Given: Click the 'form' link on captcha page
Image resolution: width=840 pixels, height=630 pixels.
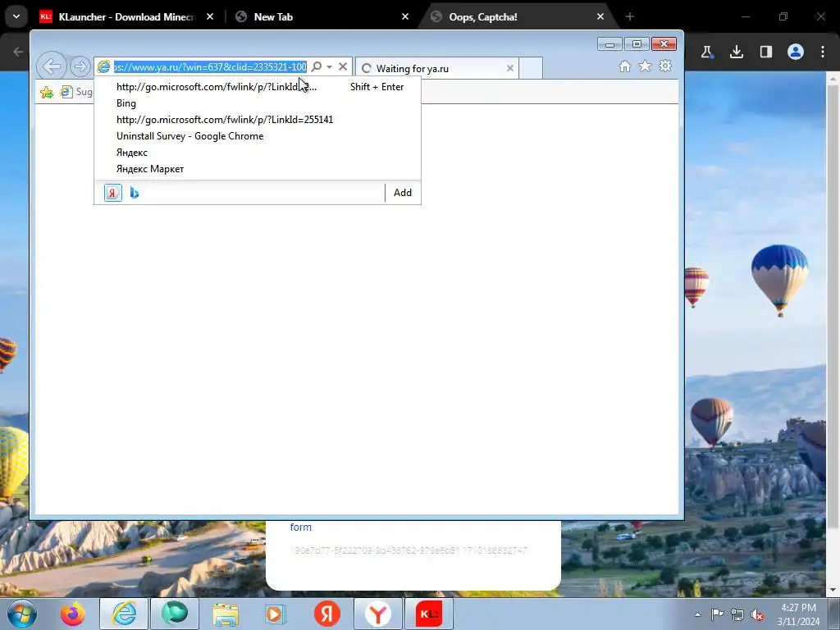Looking at the screenshot, I should 300,527.
